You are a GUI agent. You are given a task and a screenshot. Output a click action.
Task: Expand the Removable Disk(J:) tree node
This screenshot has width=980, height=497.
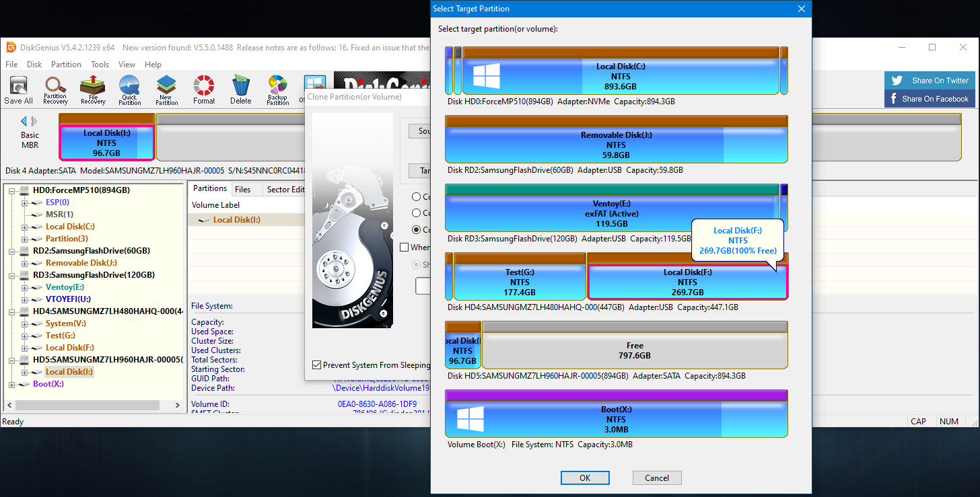(x=25, y=263)
